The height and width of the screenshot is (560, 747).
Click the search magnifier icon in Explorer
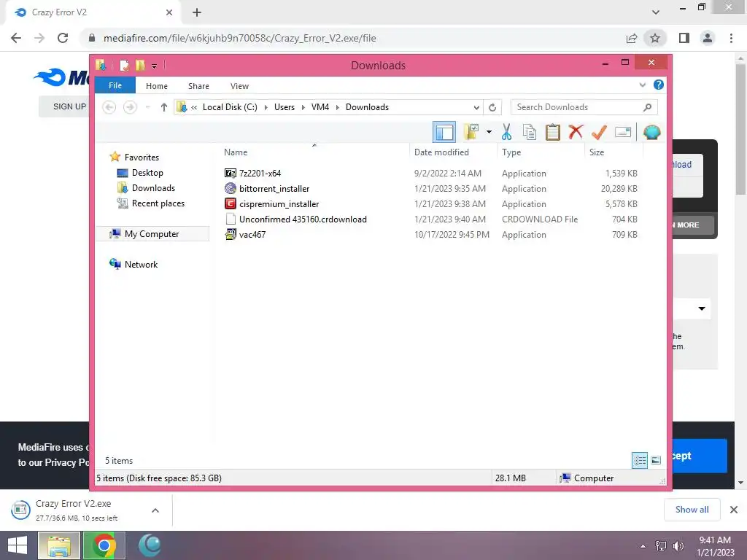coord(648,107)
